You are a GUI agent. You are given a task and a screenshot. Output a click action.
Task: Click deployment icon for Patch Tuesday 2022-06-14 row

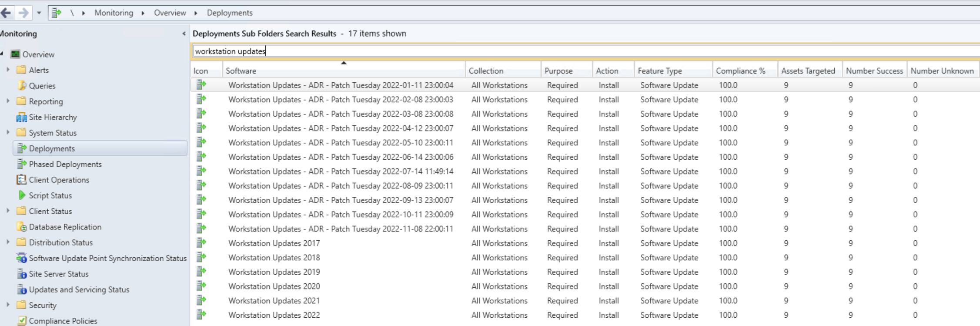point(201,157)
